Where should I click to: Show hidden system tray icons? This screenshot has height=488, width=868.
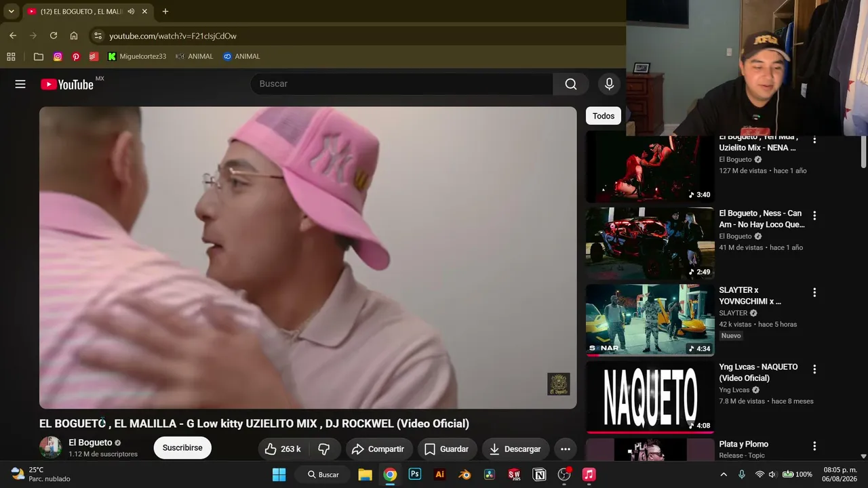[x=724, y=474]
